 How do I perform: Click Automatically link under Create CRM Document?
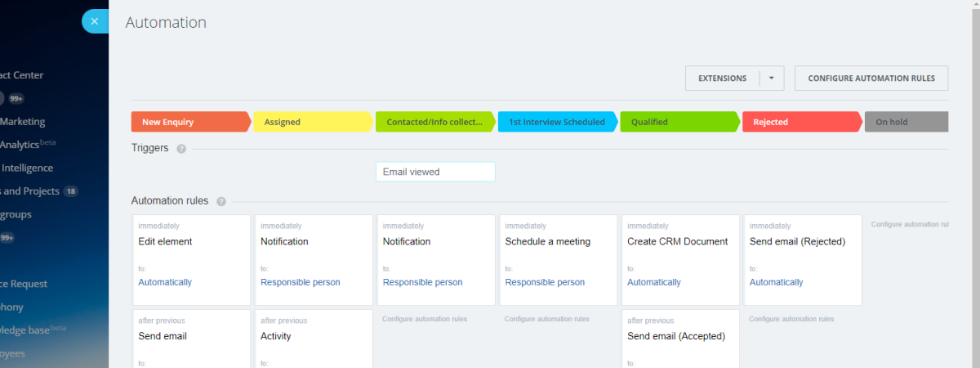click(x=654, y=282)
